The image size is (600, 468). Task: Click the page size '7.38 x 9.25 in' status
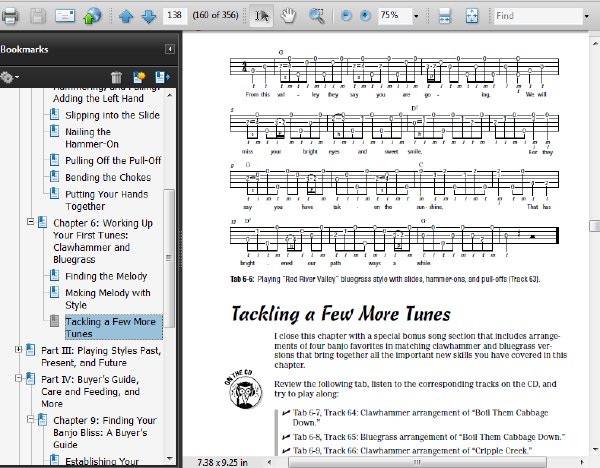point(222,462)
